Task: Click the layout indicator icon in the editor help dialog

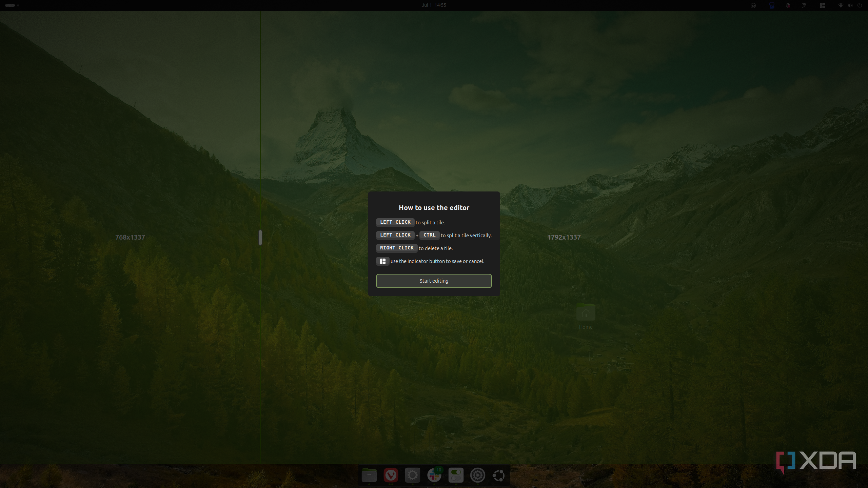Action: tap(382, 261)
